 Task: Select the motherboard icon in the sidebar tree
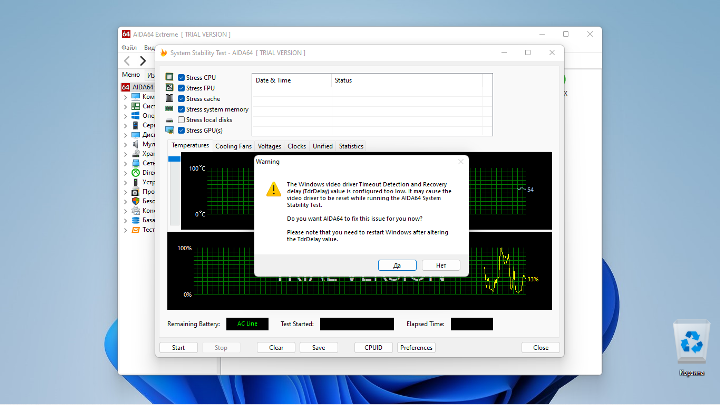click(x=135, y=106)
